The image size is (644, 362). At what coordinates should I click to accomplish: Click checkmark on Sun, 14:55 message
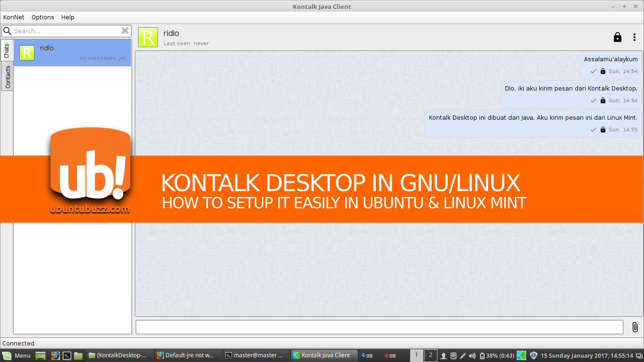click(x=594, y=130)
